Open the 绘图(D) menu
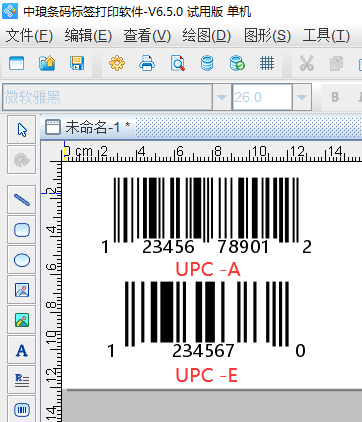 click(207, 36)
